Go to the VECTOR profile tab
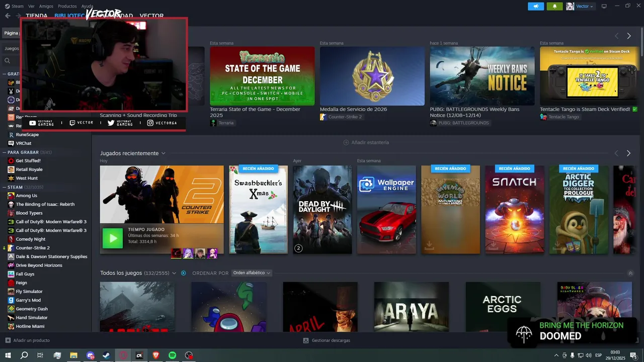Image resolution: width=644 pixels, height=362 pixels. 151,16
